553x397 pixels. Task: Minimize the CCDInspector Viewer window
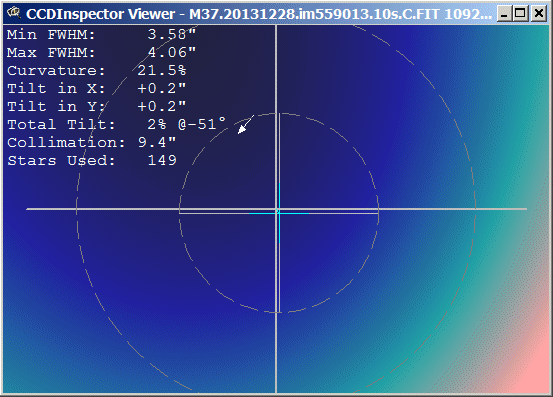pos(504,14)
